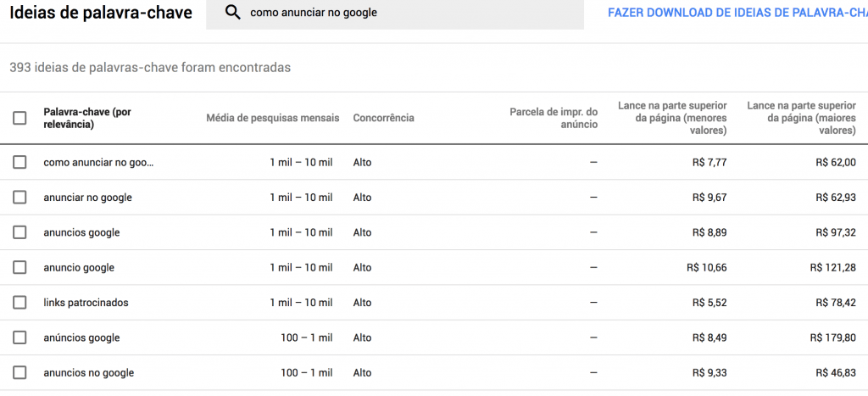
Task: Open the 'links patrocinados' keyword text
Action: [x=86, y=303]
